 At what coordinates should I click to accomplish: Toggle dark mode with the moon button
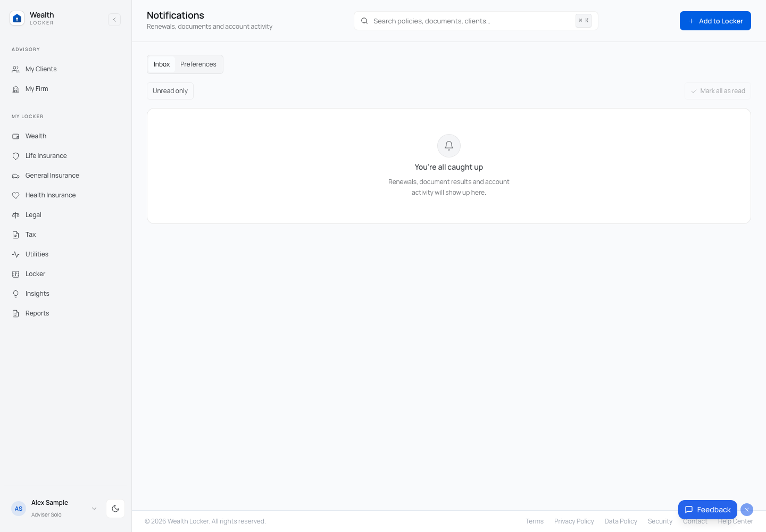[115, 509]
